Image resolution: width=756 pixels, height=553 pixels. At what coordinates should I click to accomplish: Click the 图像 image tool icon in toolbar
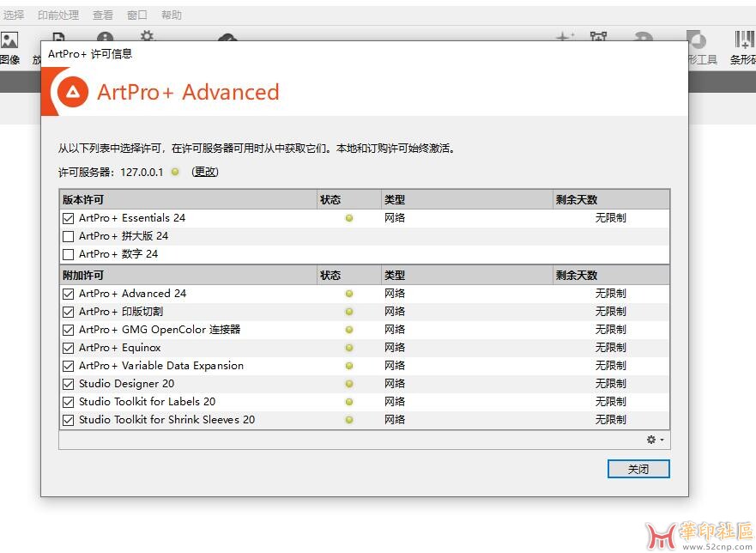pyautogui.click(x=9, y=40)
